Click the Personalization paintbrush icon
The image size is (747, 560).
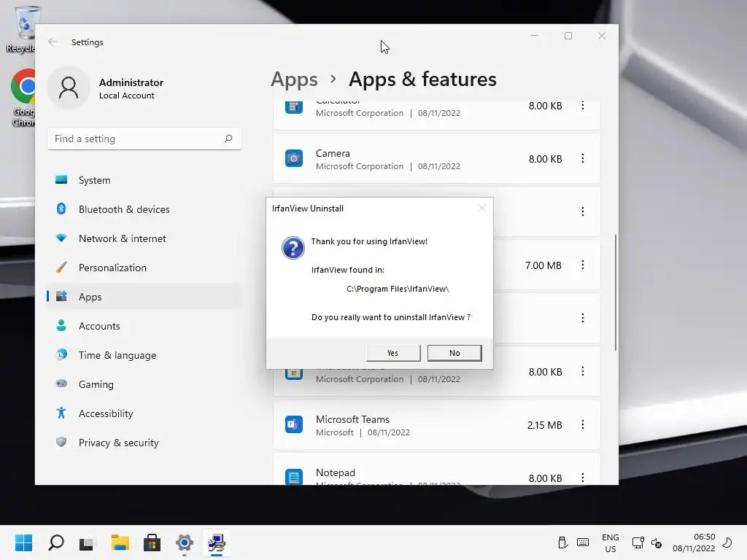click(61, 267)
